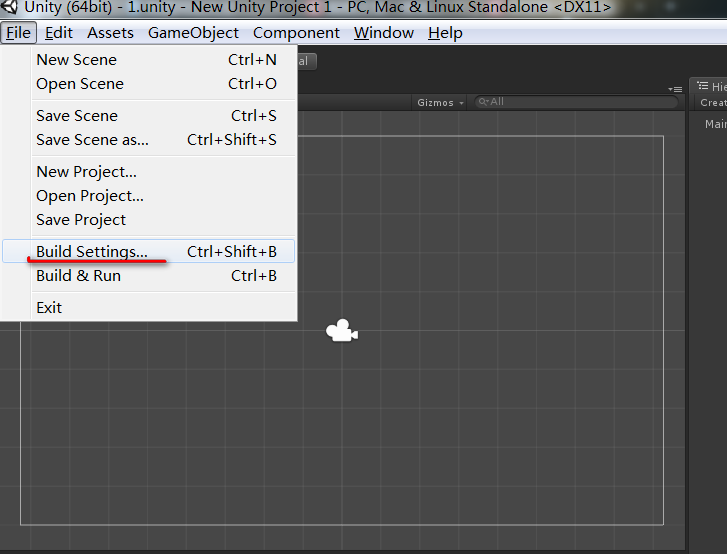
Task: Select Main Camera in the Hierarchy list
Action: (715, 124)
